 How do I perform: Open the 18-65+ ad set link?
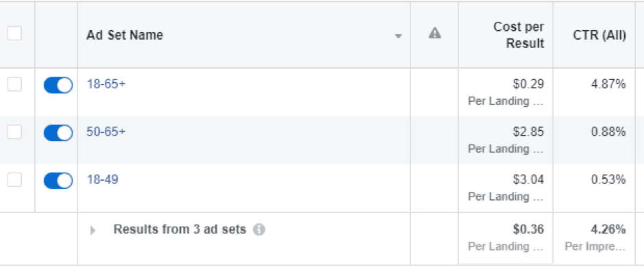click(106, 84)
